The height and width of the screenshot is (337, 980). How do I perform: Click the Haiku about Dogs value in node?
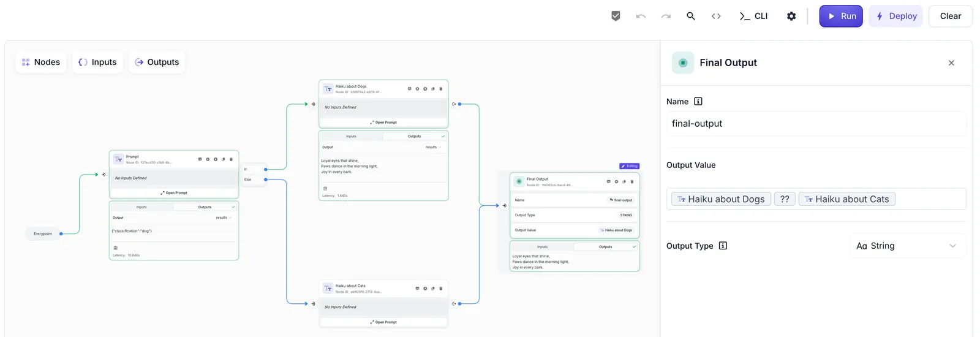click(616, 230)
